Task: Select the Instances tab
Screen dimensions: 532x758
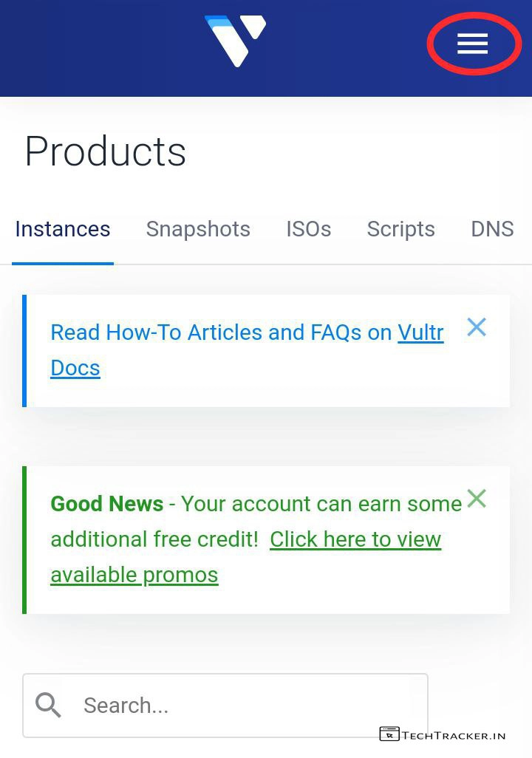Action: tap(63, 229)
